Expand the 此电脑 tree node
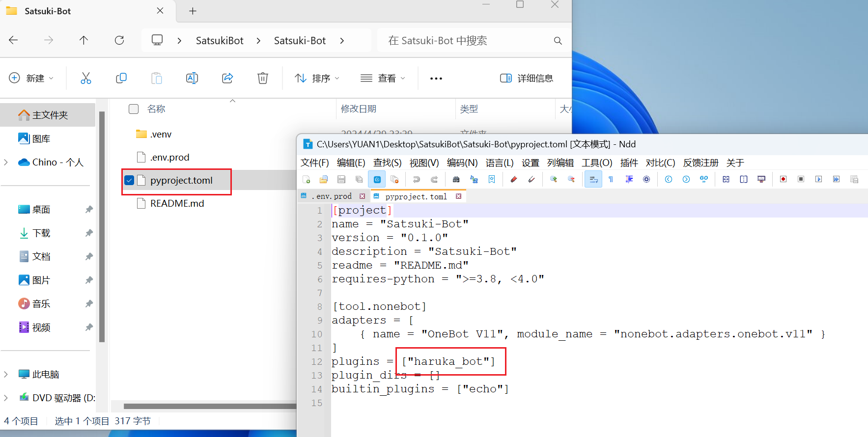 (x=6, y=374)
